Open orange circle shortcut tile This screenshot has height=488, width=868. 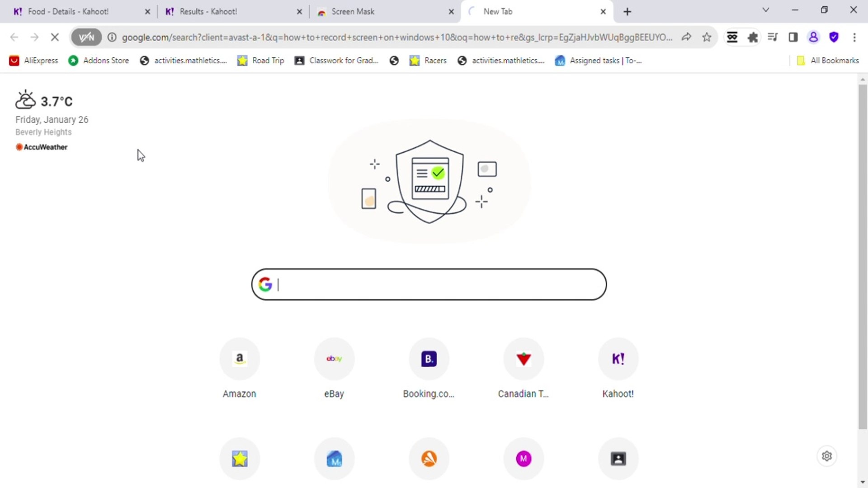pos(429,459)
